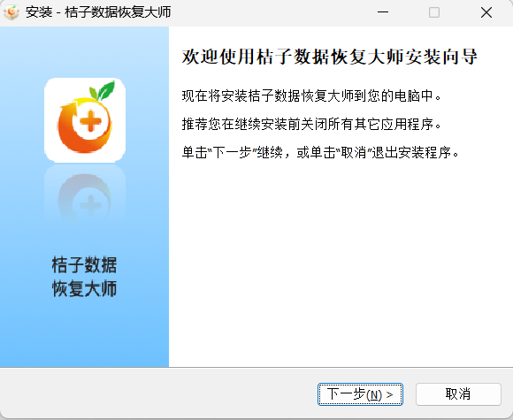Close the installer window

[x=486, y=12]
